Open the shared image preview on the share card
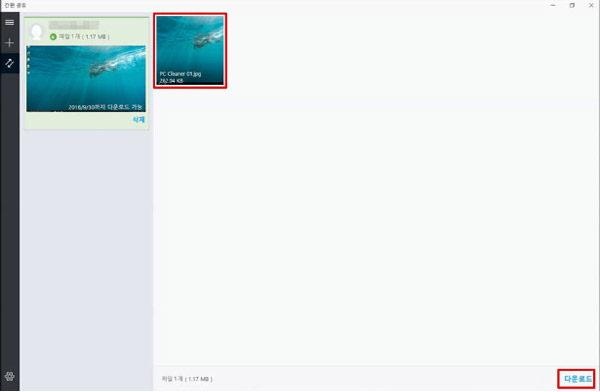Viewport: 600px width, 392px height. click(x=86, y=79)
